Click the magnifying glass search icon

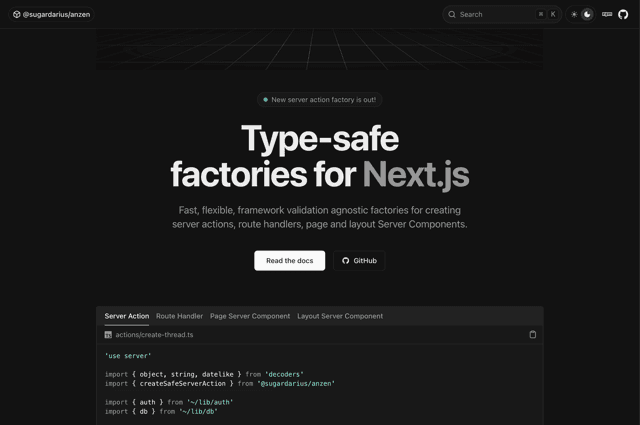[452, 14]
